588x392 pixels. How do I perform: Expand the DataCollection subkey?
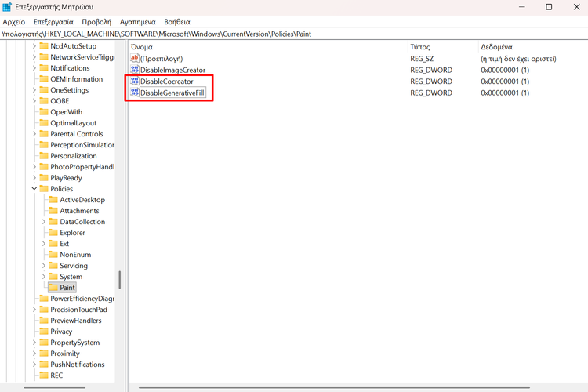coord(43,222)
